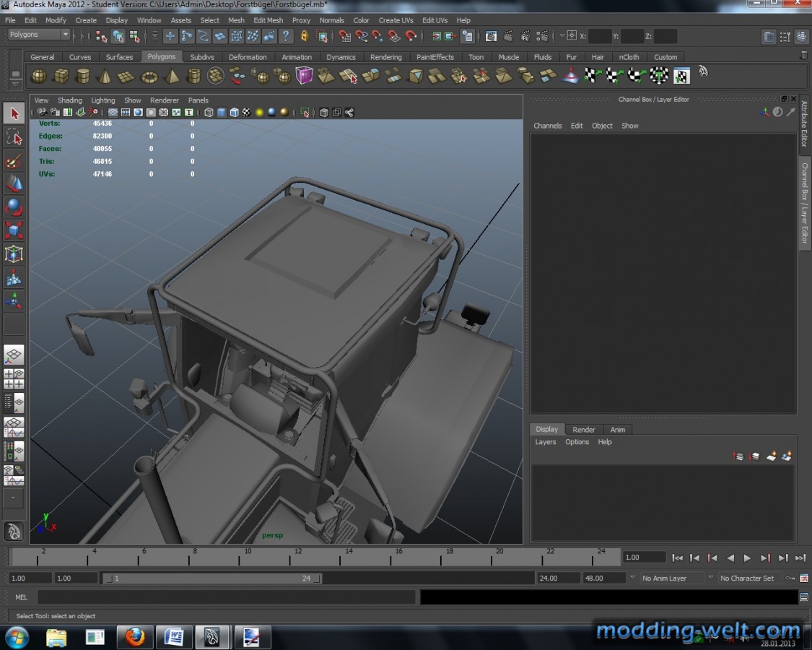The image size is (812, 650).
Task: Activate the Rotate tool
Action: [14, 207]
